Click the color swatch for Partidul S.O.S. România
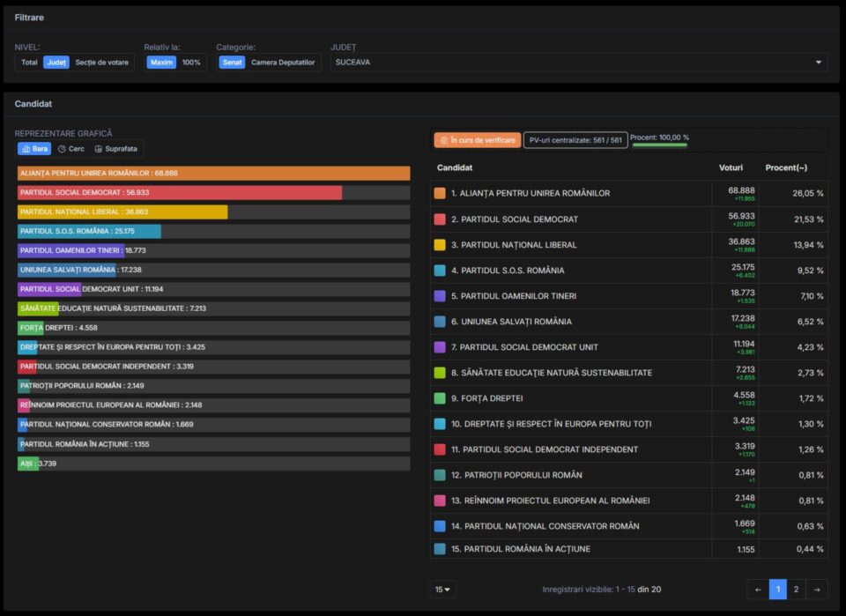This screenshot has width=846, height=616. (440, 271)
